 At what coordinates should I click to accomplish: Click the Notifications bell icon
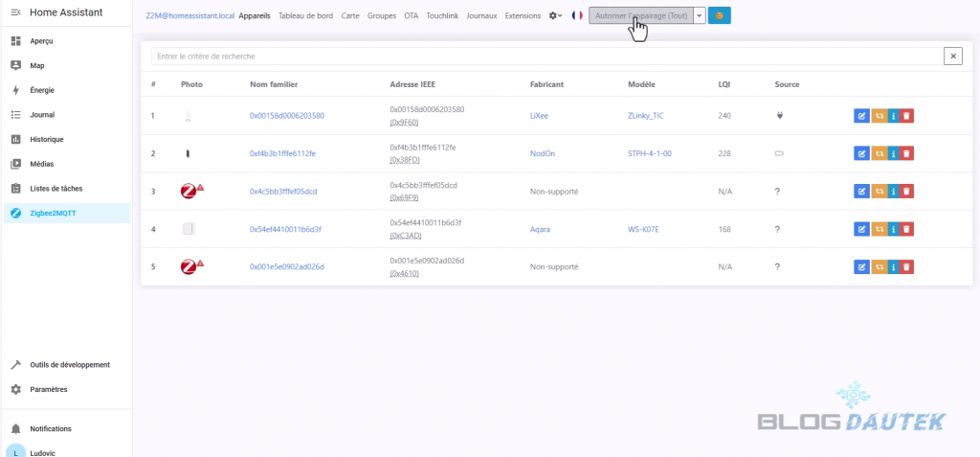click(x=15, y=428)
